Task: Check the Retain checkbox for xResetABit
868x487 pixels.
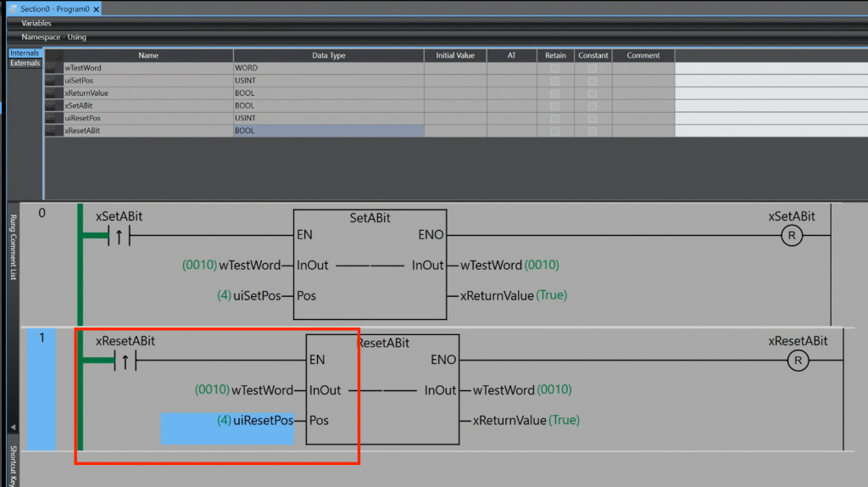Action: (x=554, y=132)
